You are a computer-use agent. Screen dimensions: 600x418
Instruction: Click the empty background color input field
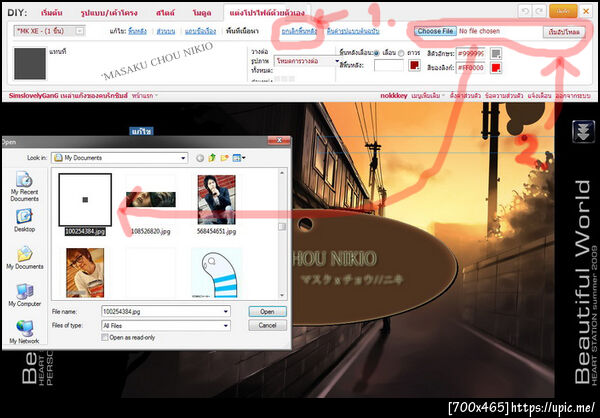[x=389, y=65]
